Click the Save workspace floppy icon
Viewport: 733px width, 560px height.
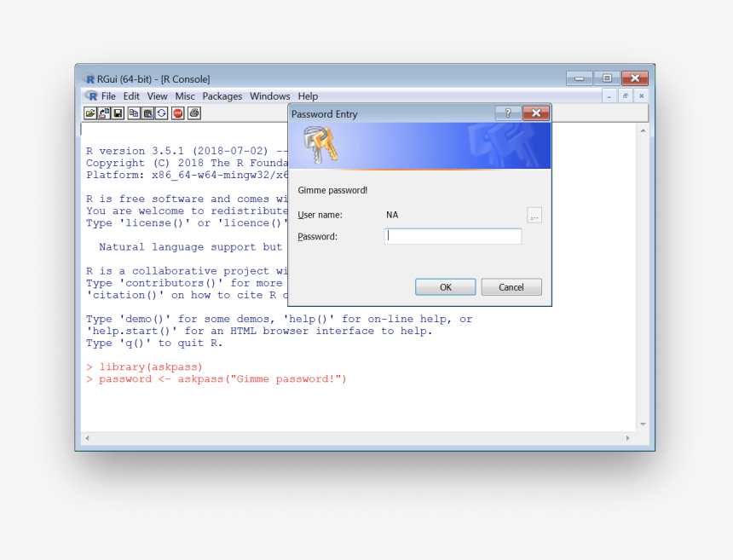click(x=118, y=113)
